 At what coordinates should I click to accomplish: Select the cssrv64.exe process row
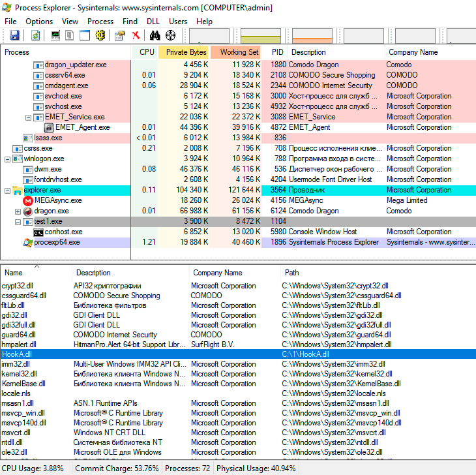[238, 75]
